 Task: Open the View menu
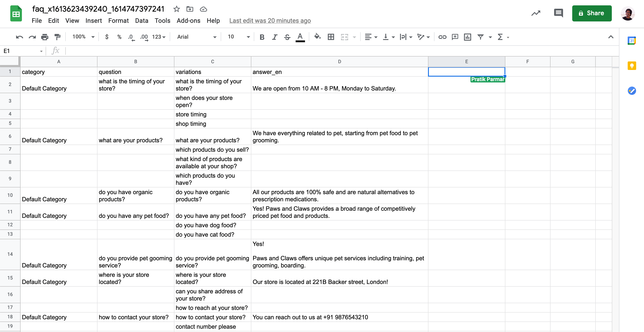click(x=72, y=21)
